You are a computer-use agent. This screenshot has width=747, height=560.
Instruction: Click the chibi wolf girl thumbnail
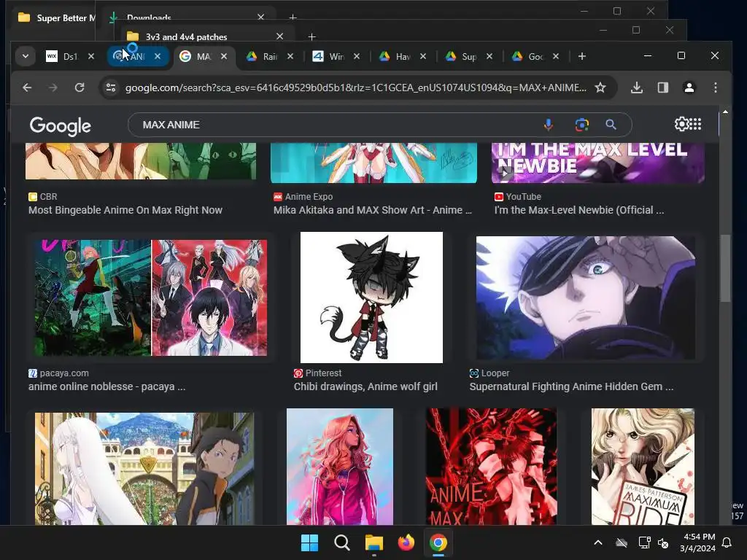tap(371, 297)
